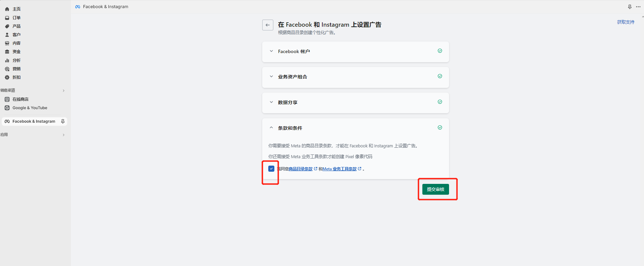The image size is (644, 266).
Task: Click the orders inbox icon beside 订单
Action: [x=7, y=18]
